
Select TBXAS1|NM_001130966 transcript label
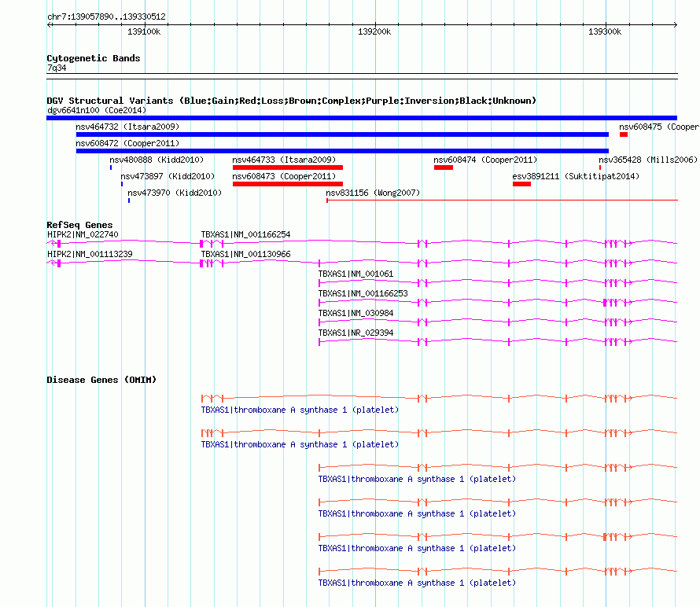[x=245, y=254]
